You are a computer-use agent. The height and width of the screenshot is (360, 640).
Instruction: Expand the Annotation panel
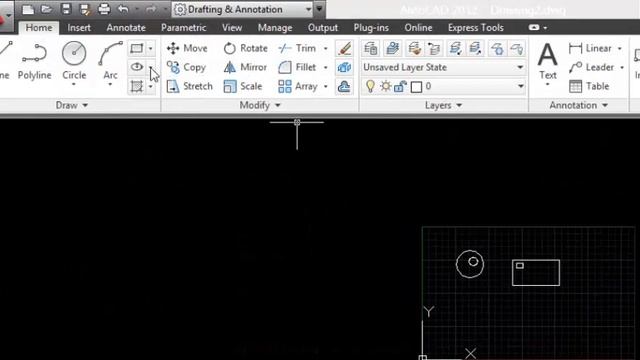point(578,105)
